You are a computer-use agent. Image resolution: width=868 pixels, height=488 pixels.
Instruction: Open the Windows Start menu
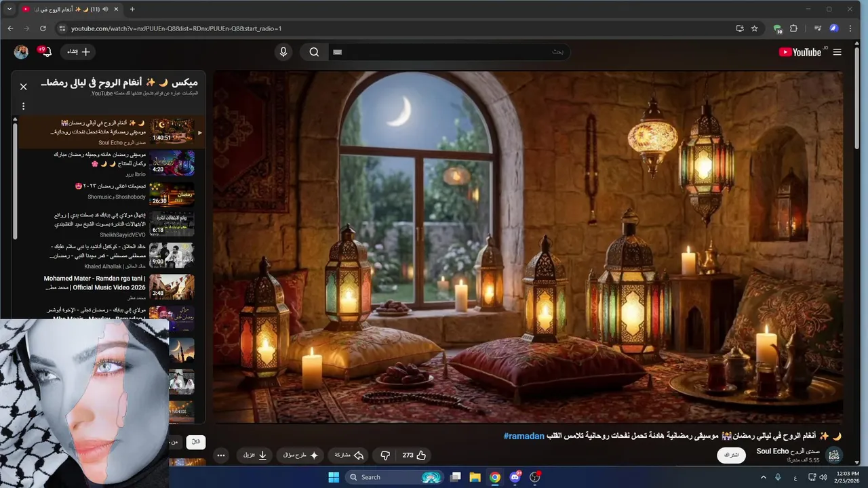coord(334,477)
